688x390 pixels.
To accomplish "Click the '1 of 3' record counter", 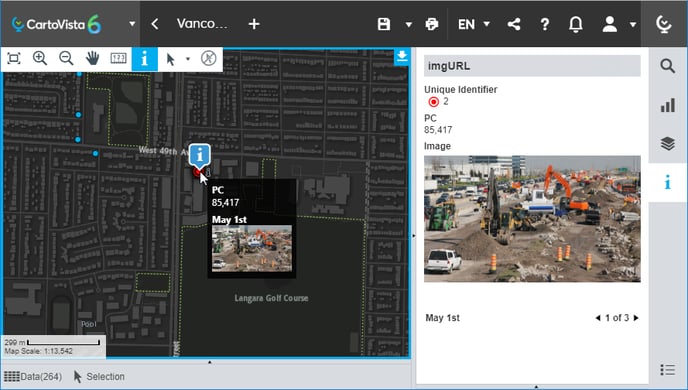I will (x=617, y=318).
